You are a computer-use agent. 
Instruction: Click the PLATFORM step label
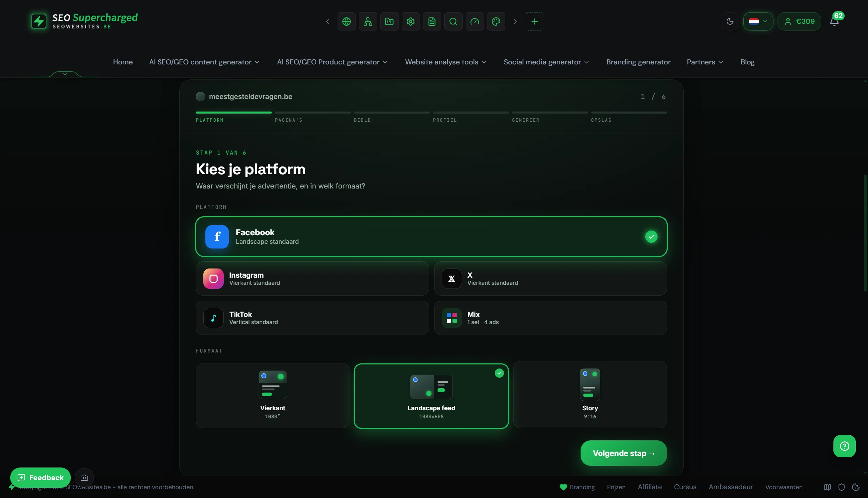pyautogui.click(x=209, y=120)
